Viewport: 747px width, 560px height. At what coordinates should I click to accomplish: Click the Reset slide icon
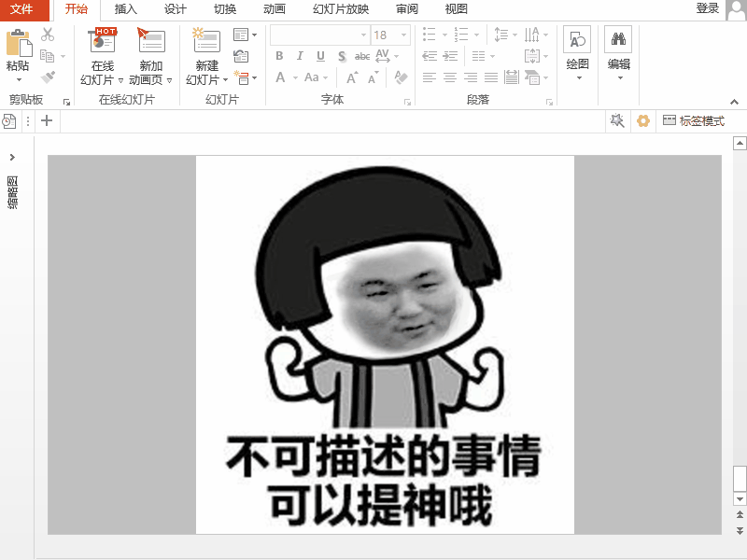pyautogui.click(x=241, y=56)
